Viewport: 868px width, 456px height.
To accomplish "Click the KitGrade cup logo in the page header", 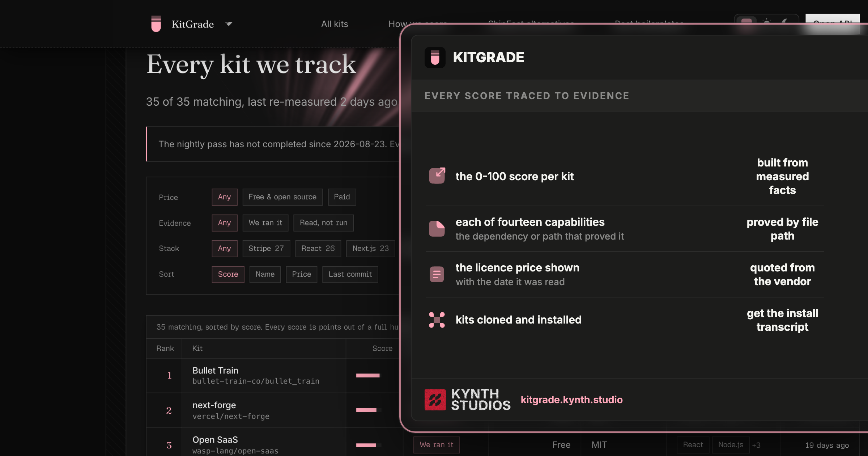I will click(156, 24).
